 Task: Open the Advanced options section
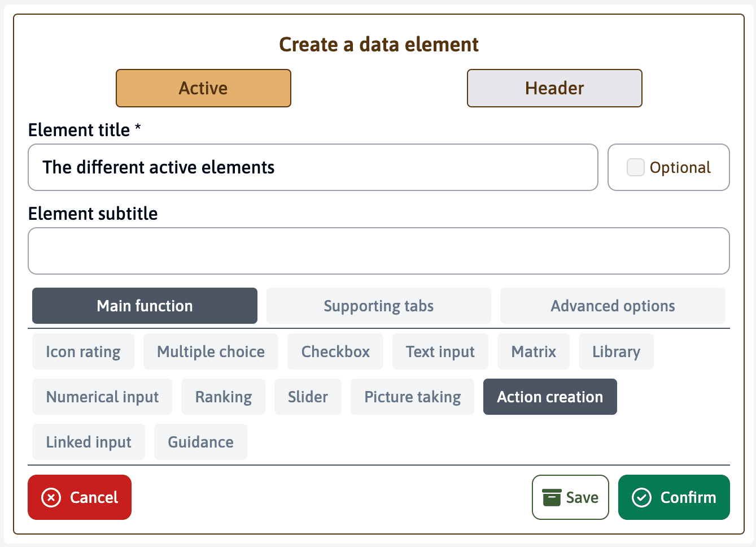(612, 306)
